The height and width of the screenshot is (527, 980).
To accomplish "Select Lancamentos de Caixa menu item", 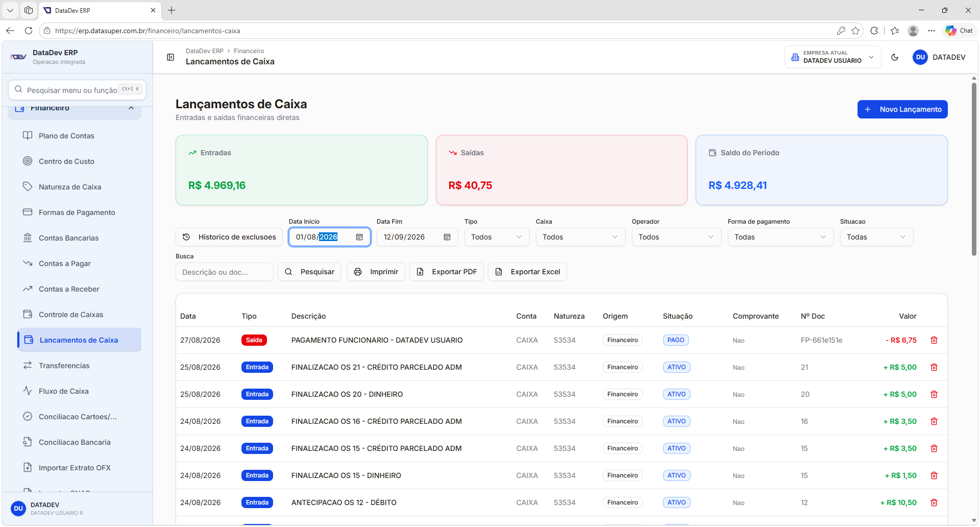I will 79,340.
